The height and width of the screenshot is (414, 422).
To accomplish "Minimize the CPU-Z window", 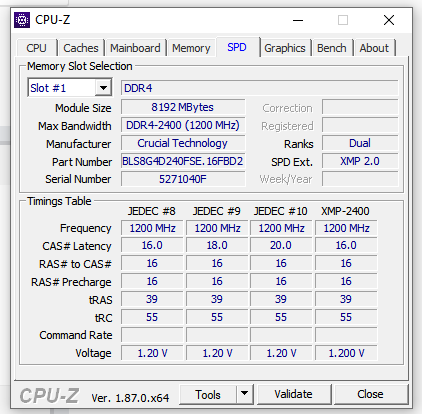I will [298, 20].
